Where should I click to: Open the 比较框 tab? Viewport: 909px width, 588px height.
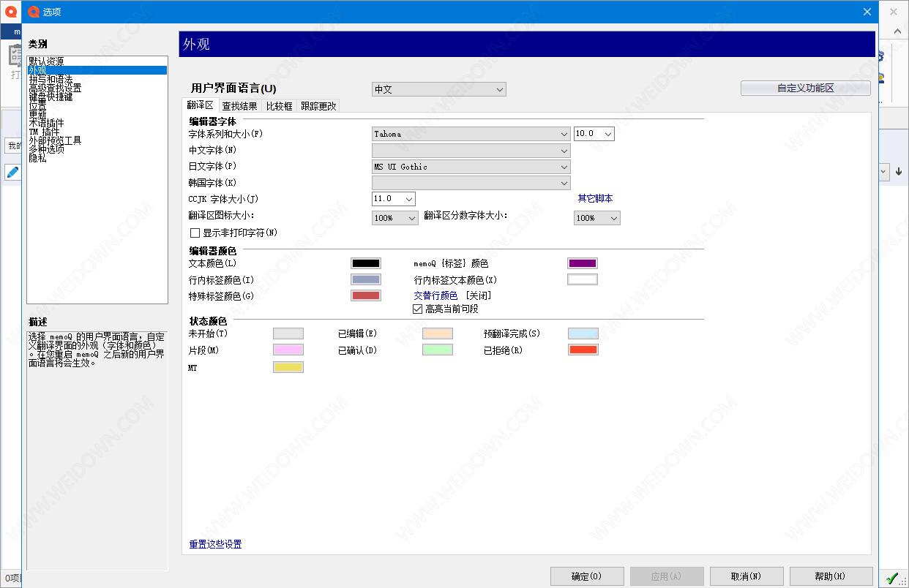tap(279, 106)
